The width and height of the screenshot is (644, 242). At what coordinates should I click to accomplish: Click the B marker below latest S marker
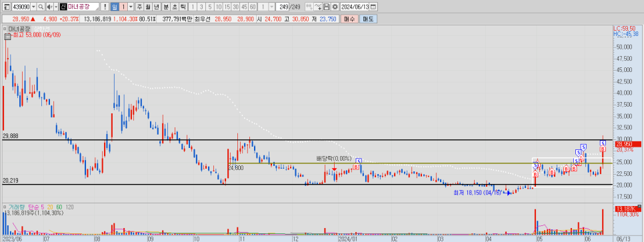point(603,149)
